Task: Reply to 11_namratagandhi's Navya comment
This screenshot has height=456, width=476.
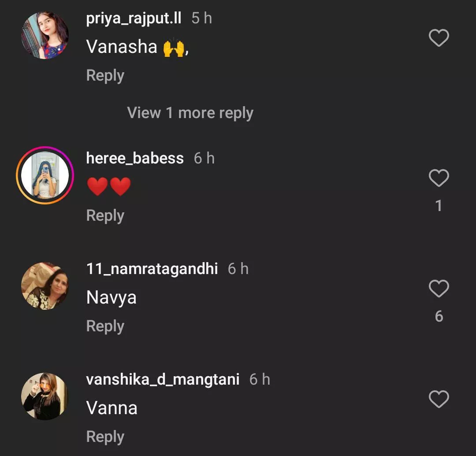Action: coord(105,326)
